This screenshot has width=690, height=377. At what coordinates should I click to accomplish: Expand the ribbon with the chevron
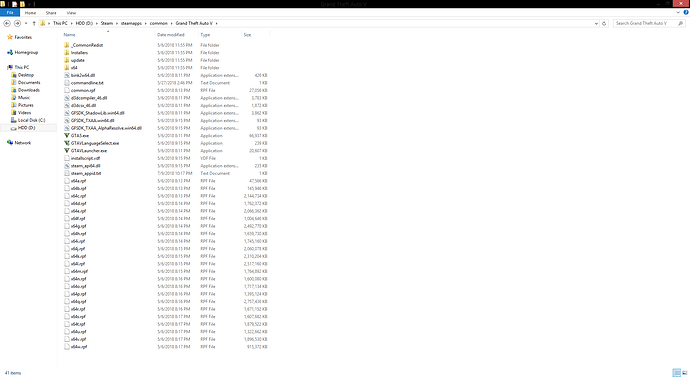[x=678, y=12]
